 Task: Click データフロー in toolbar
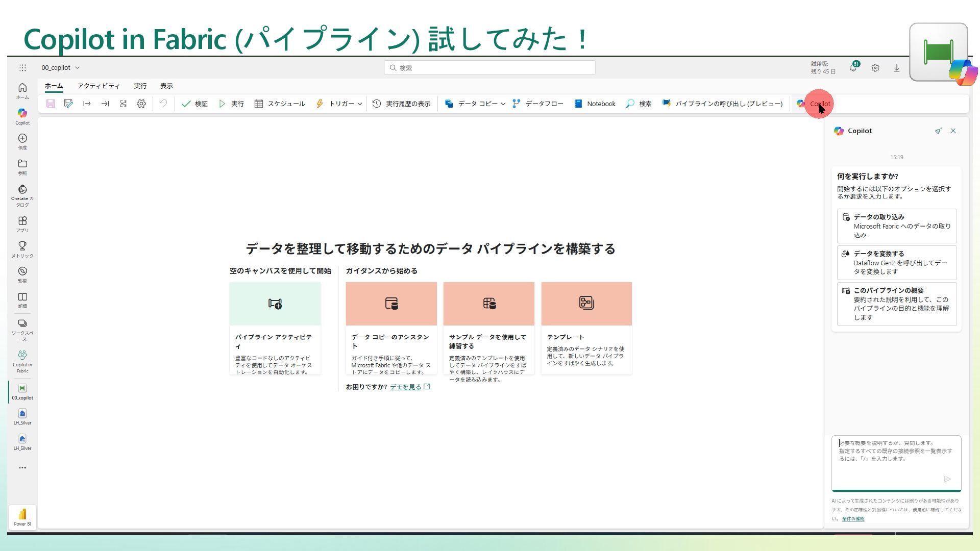pyautogui.click(x=538, y=104)
